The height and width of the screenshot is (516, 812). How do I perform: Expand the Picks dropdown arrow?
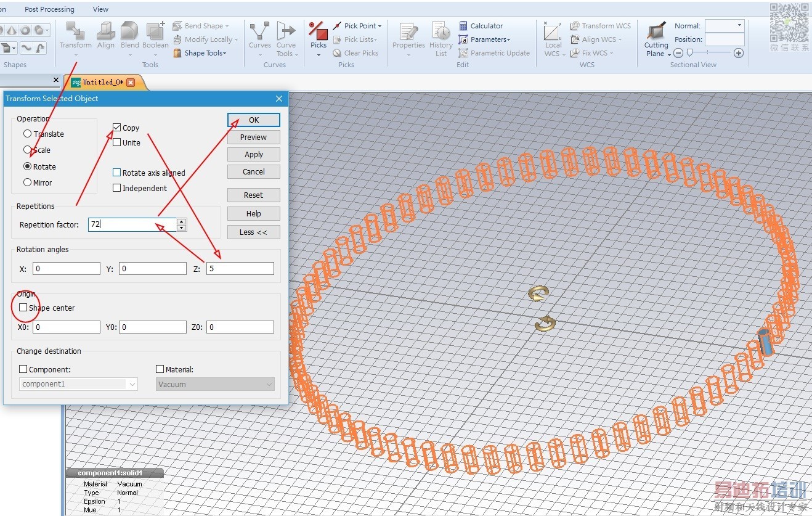(319, 55)
